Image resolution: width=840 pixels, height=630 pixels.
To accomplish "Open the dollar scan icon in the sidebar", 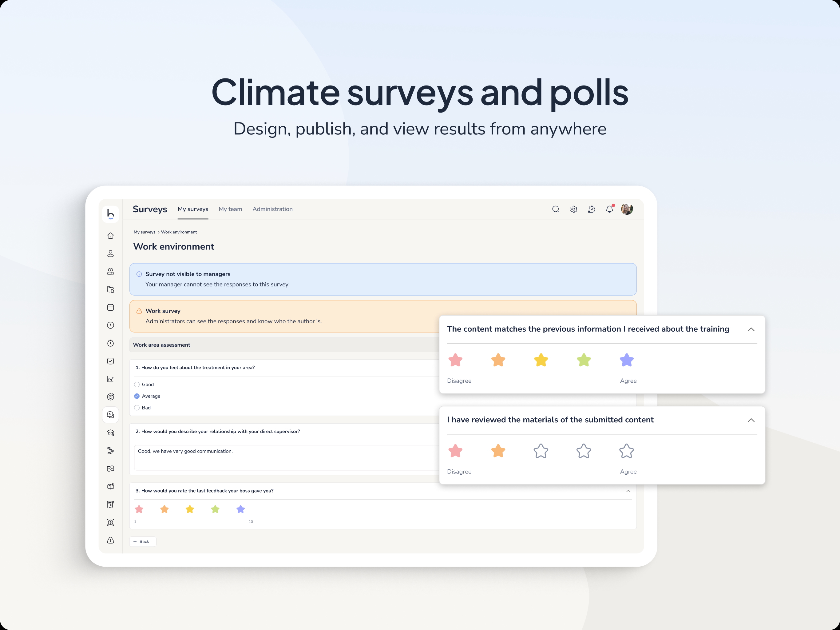I will [x=110, y=522].
